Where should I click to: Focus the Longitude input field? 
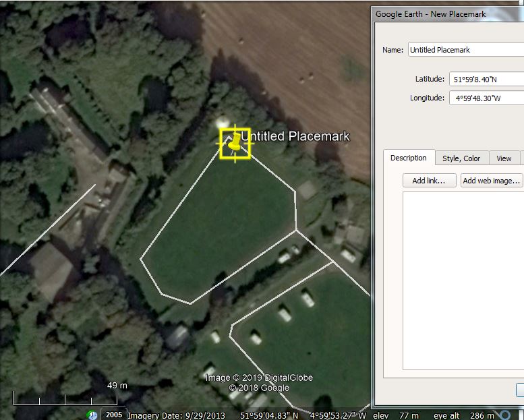click(x=486, y=98)
